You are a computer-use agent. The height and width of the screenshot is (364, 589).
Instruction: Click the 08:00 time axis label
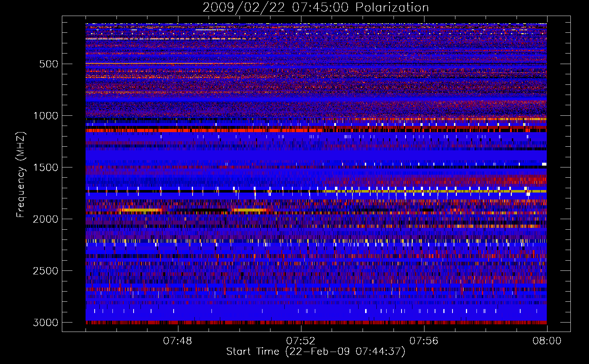click(x=547, y=341)
